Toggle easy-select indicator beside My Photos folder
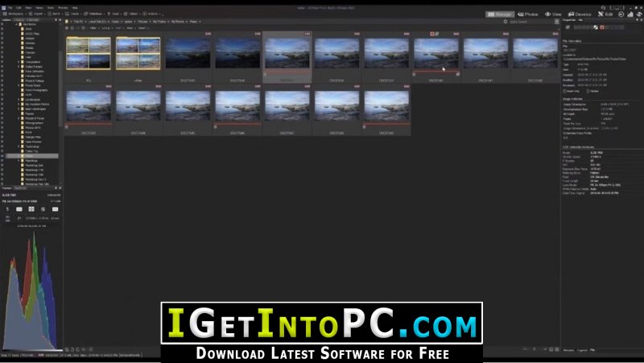The width and height of the screenshot is (644, 363). (x=2, y=24)
